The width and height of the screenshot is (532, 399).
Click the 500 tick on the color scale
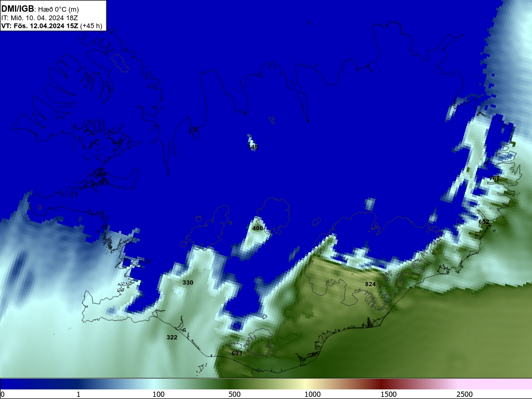coord(235,394)
